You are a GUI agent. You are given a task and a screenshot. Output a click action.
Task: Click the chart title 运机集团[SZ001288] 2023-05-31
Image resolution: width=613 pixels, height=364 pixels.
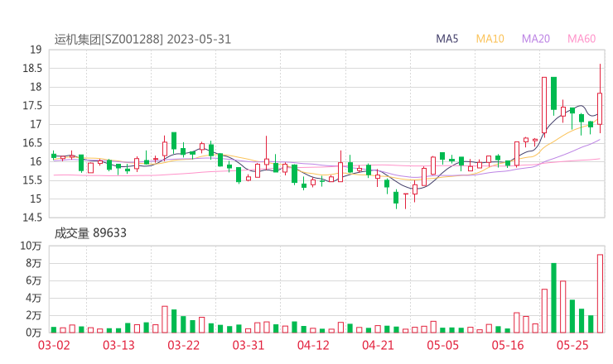(x=142, y=40)
